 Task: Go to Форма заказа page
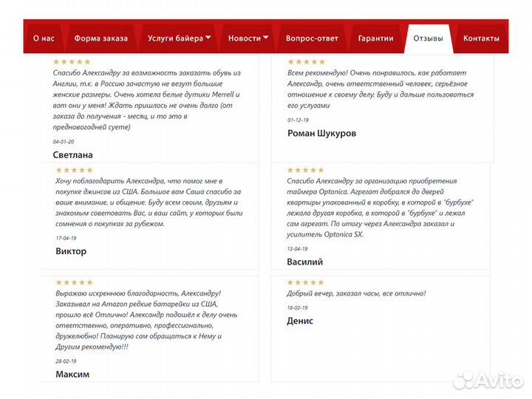[100, 38]
